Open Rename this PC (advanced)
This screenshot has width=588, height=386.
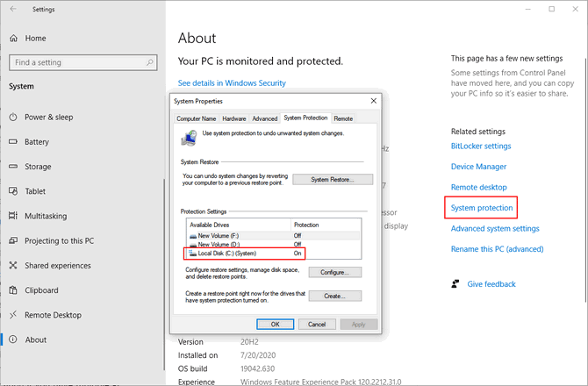tap(498, 249)
